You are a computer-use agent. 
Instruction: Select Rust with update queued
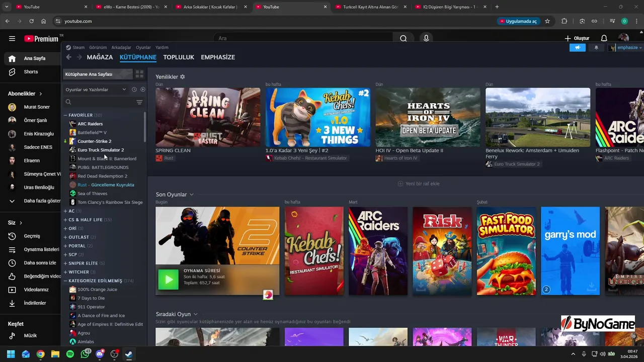click(x=106, y=185)
